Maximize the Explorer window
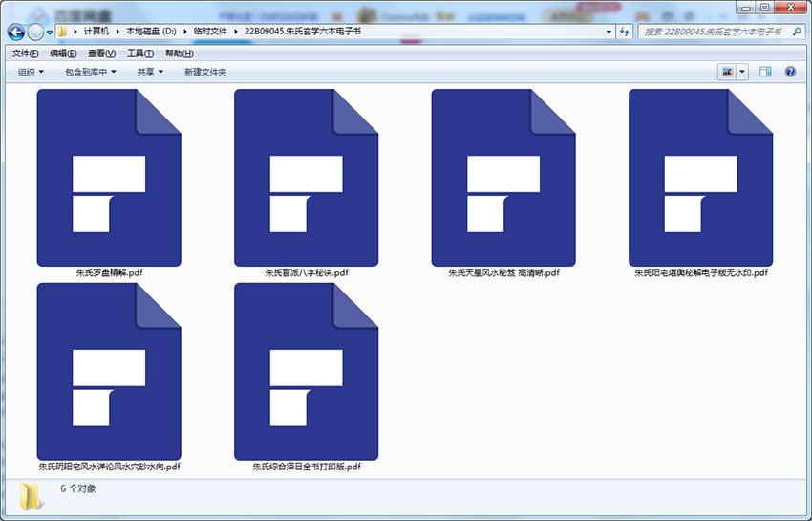This screenshot has width=812, height=521. pyautogui.click(x=765, y=8)
